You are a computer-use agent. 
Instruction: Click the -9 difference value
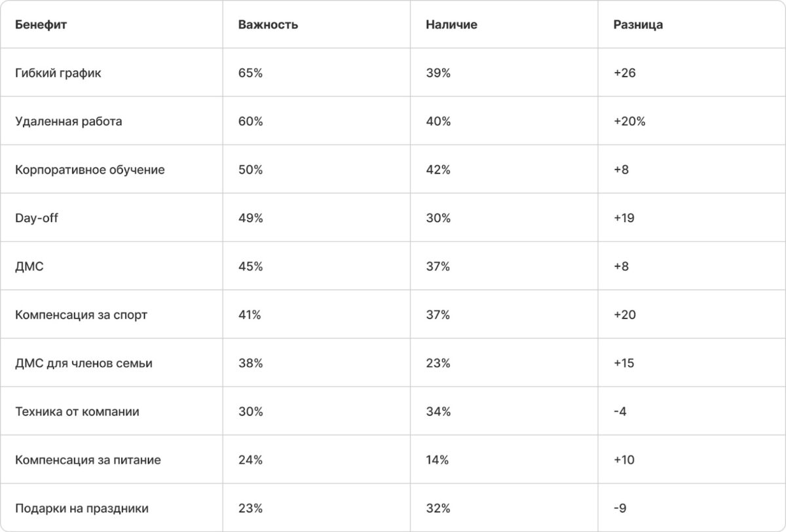click(x=620, y=508)
